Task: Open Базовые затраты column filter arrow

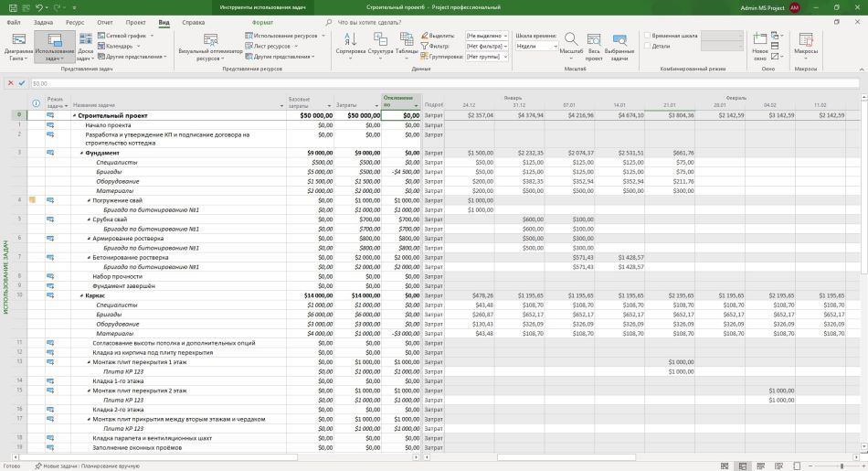Action: pyautogui.click(x=329, y=105)
